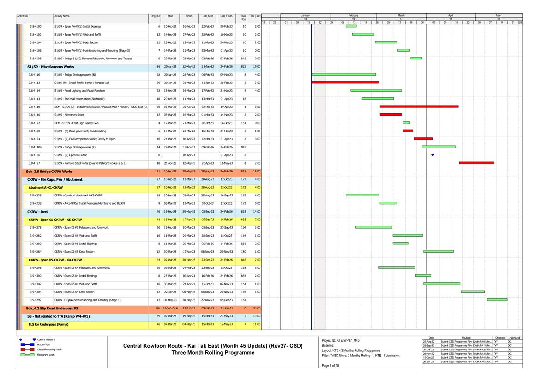Click the Current Milestone diamond legend symbol

21,340
